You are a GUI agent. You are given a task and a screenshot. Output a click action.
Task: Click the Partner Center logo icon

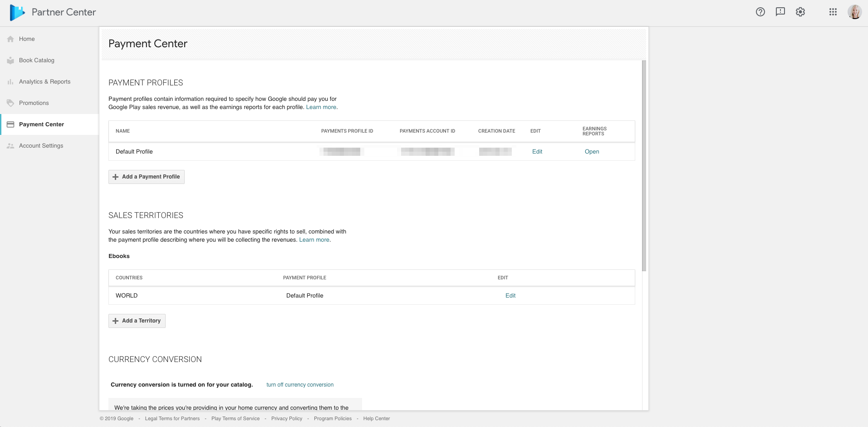pyautogui.click(x=17, y=12)
